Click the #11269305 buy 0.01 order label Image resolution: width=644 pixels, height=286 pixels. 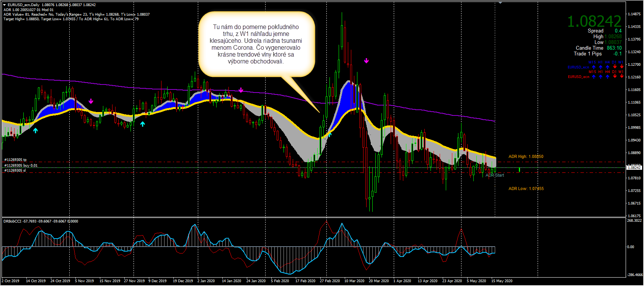click(21, 166)
